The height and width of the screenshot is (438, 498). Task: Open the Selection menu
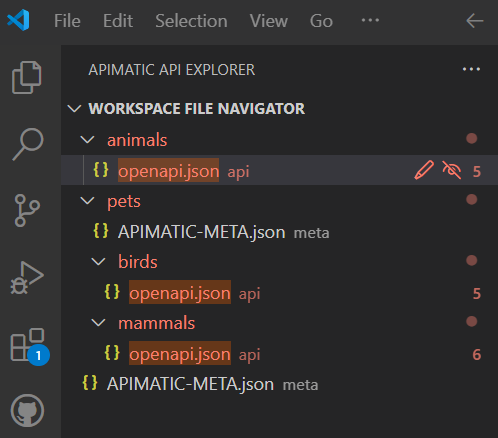tap(191, 21)
